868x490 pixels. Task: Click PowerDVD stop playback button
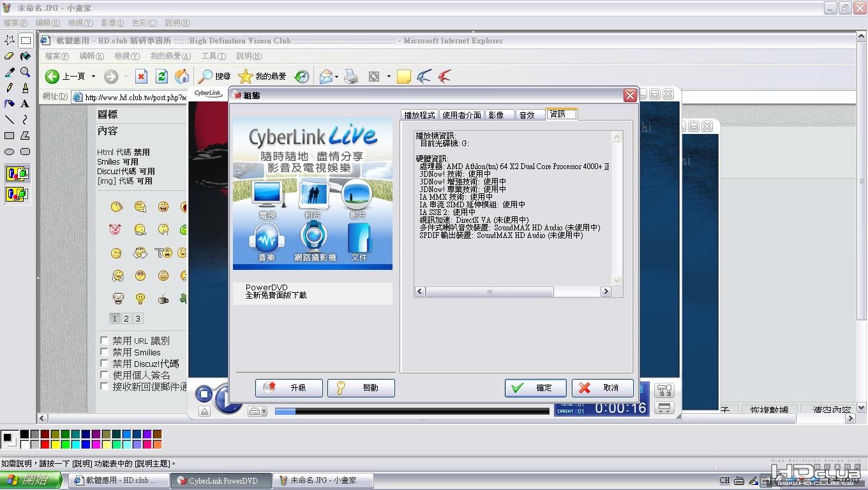pyautogui.click(x=204, y=394)
